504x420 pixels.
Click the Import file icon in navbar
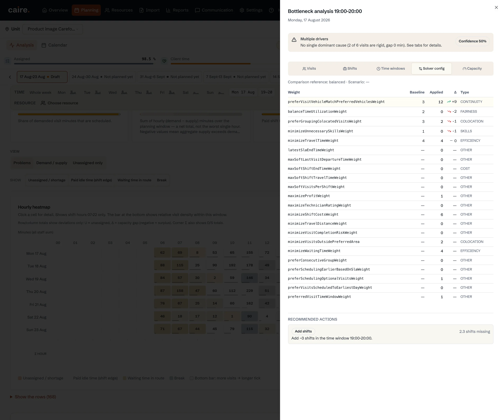(141, 10)
